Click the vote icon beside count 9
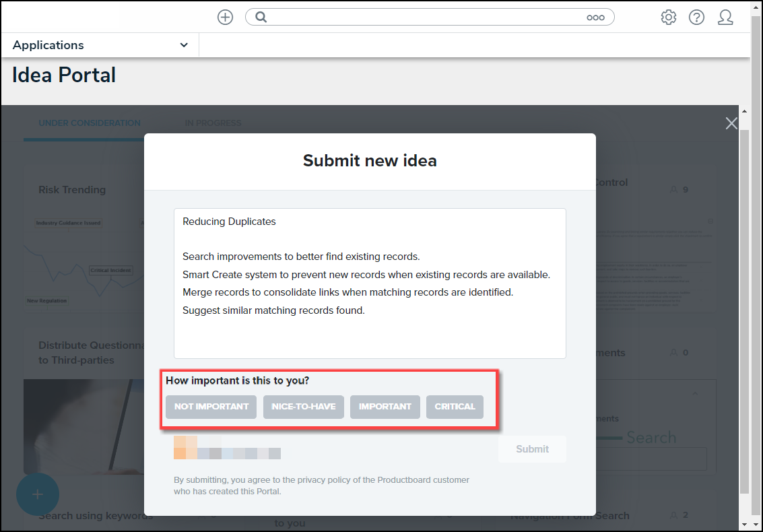 click(674, 189)
